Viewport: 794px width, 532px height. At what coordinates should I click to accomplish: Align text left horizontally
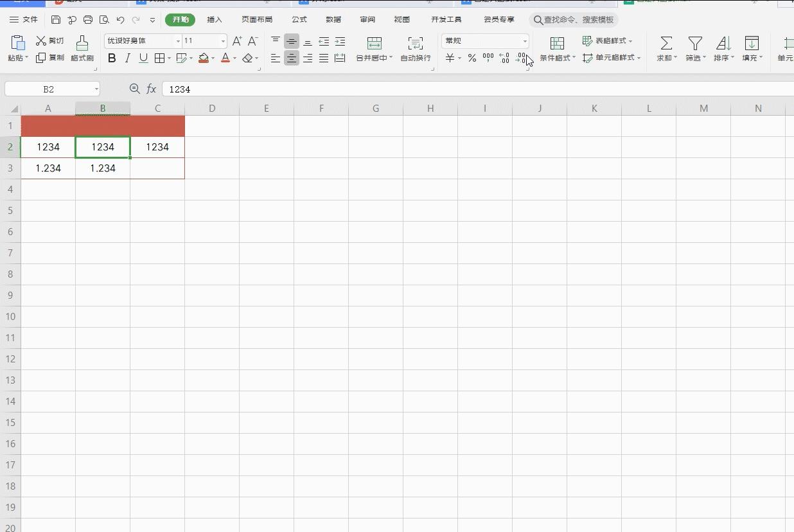click(276, 58)
